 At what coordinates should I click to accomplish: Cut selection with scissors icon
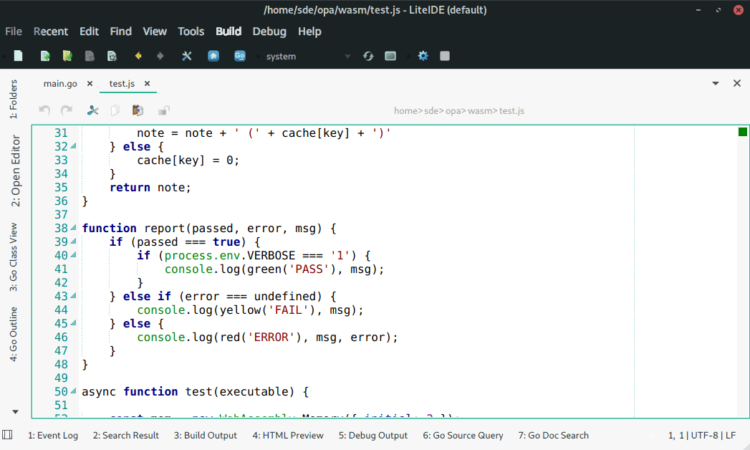point(93,110)
